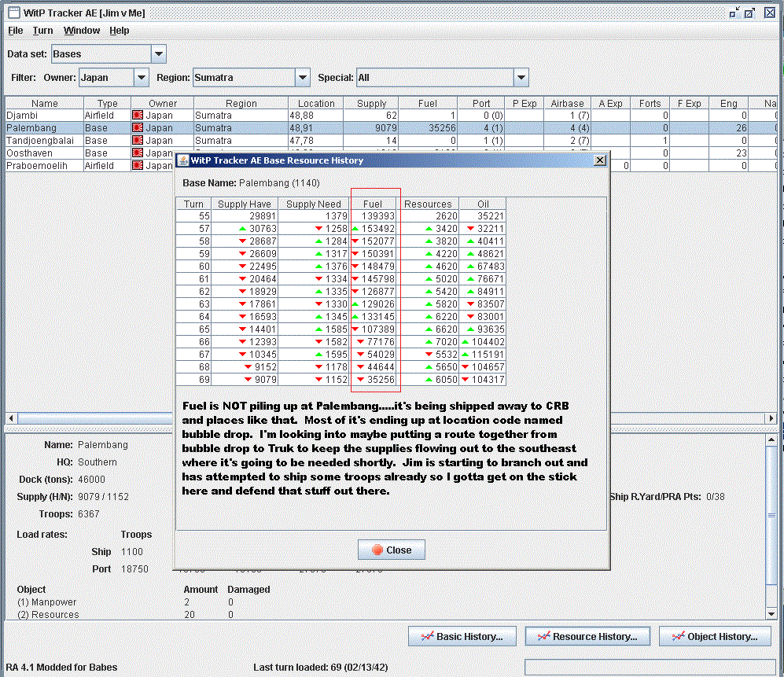The height and width of the screenshot is (677, 784).
Task: Expand the Owner filter dropdown arrow
Action: point(142,78)
